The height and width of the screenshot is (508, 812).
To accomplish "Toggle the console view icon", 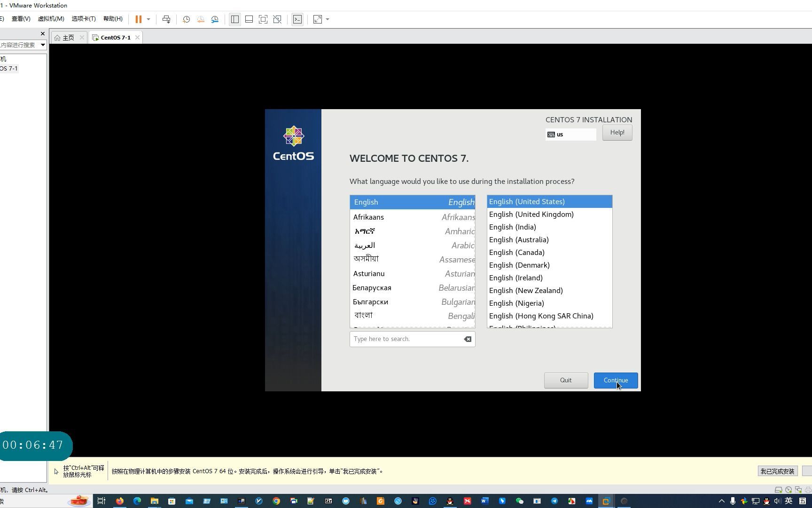I will [297, 19].
